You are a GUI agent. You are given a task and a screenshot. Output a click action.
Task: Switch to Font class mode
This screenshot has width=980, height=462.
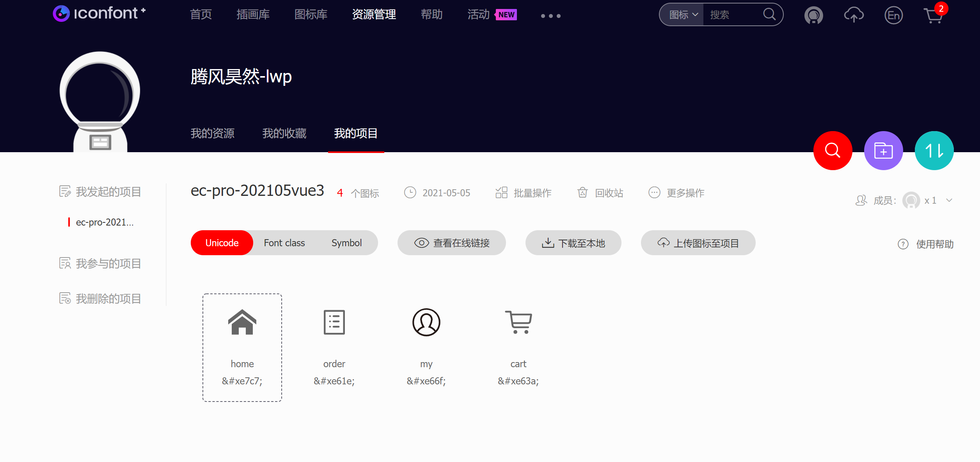(284, 243)
